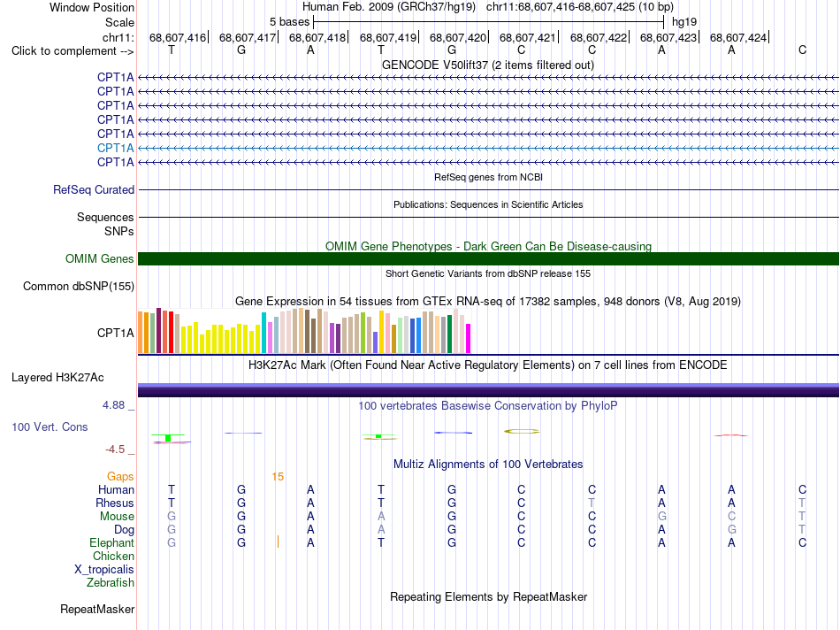The image size is (840, 630).
Task: Select the Dog alignment row label
Action: pyautogui.click(x=125, y=530)
